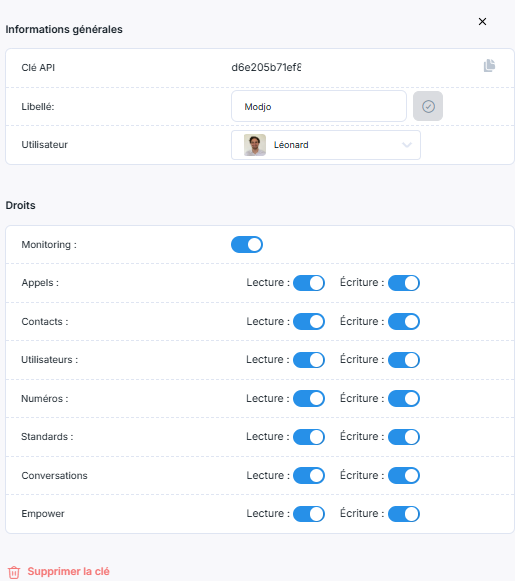515x581 pixels.
Task: Turn off Conversations Écriture switch
Action: pyautogui.click(x=404, y=475)
